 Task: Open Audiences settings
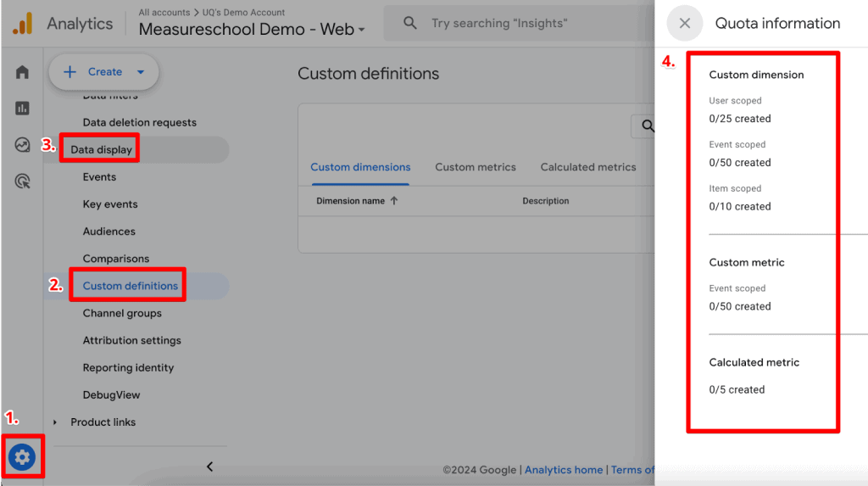109,231
